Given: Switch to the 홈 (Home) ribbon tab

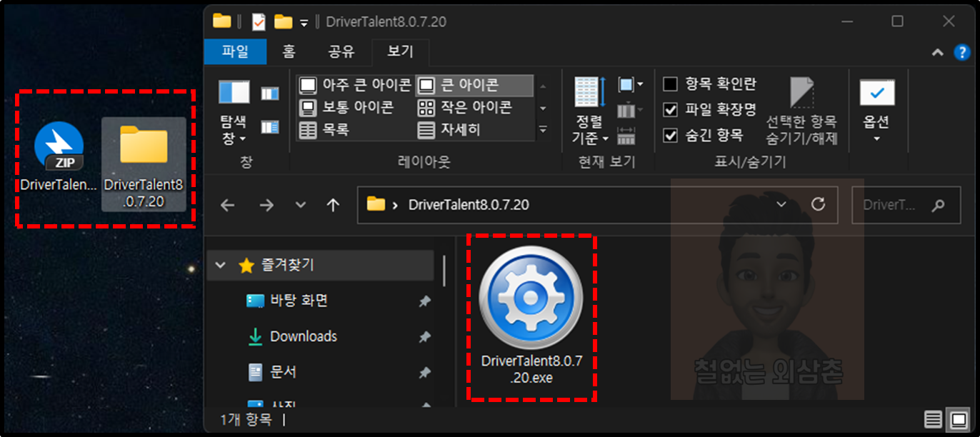Looking at the screenshot, I should point(289,51).
